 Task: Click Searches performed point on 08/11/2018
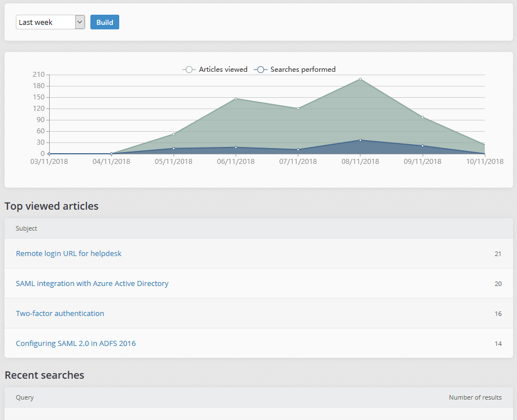[x=360, y=140]
